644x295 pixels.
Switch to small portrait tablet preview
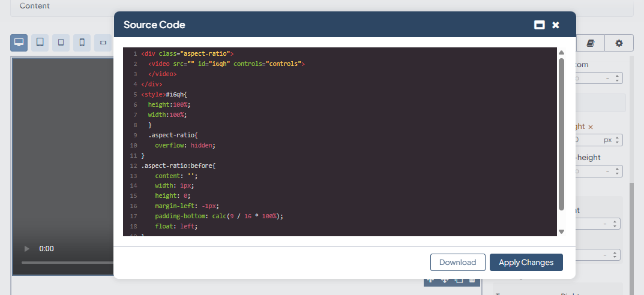click(61, 43)
